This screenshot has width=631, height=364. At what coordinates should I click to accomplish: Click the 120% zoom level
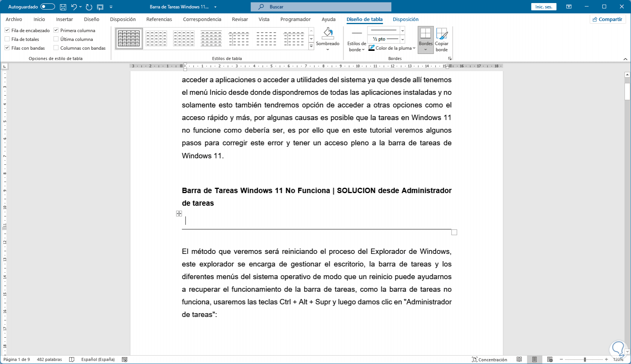point(618,359)
